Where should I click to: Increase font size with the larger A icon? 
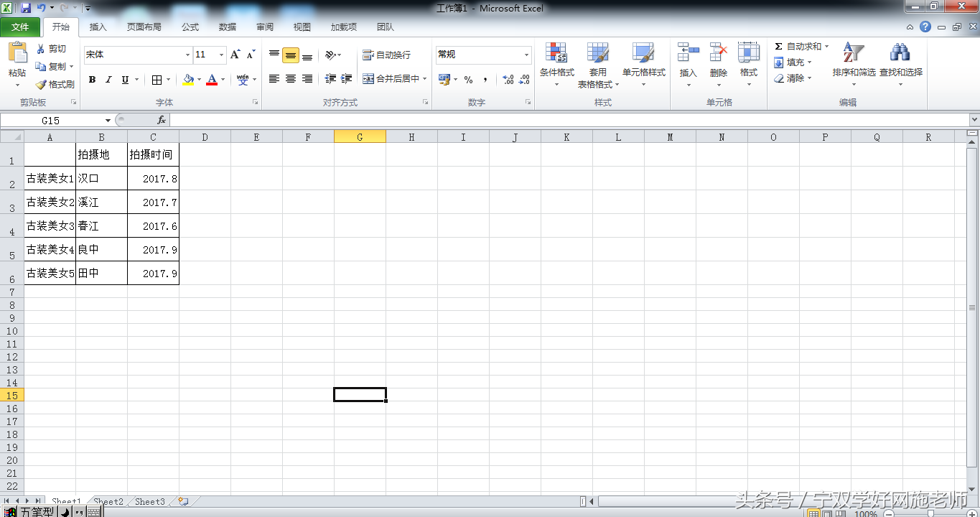point(235,55)
